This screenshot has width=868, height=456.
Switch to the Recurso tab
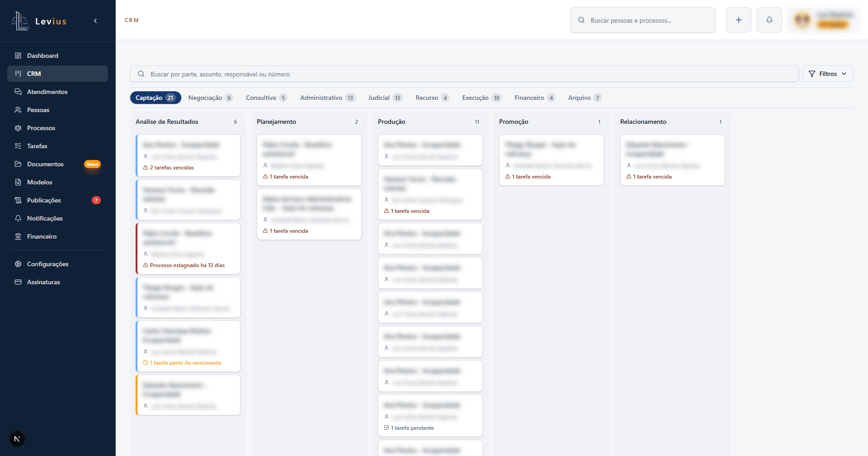[x=432, y=98]
